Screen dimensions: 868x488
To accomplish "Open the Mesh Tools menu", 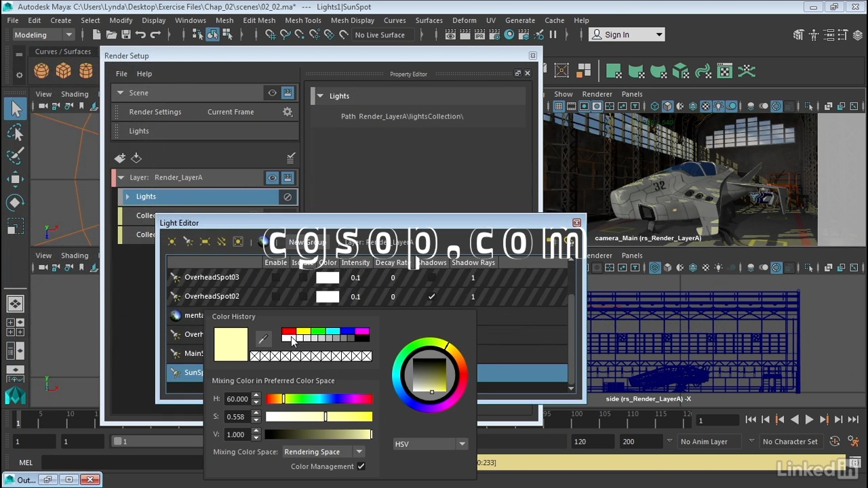I will tap(302, 20).
